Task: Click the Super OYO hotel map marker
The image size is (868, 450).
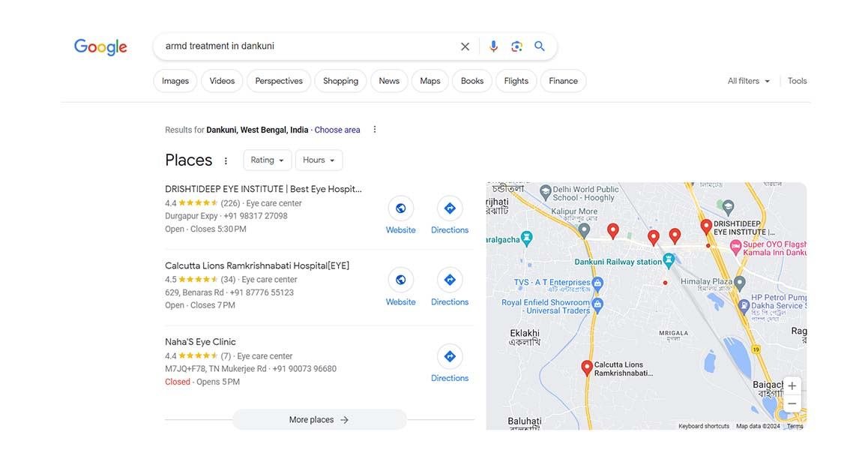Action: pyautogui.click(x=735, y=247)
